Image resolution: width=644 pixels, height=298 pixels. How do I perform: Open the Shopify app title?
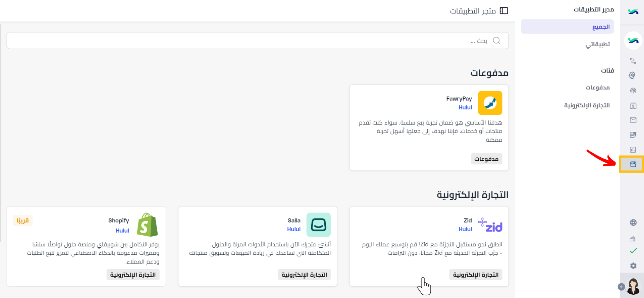119,220
